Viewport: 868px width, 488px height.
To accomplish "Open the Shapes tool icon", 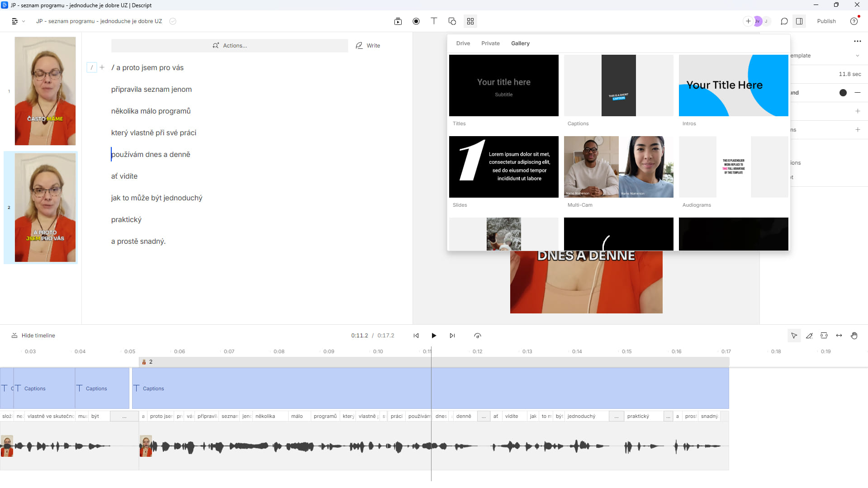I will pyautogui.click(x=452, y=21).
